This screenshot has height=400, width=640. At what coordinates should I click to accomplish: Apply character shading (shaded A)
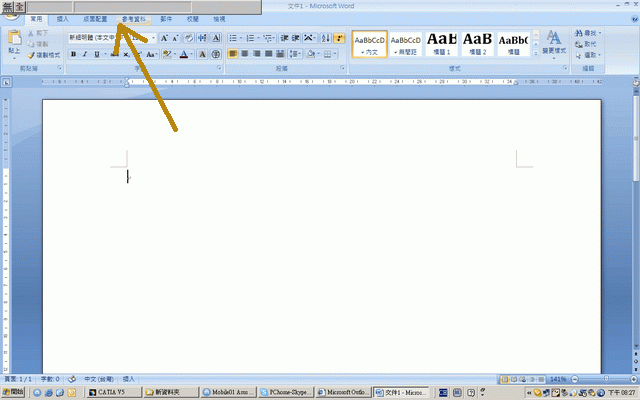pyautogui.click(x=202, y=54)
